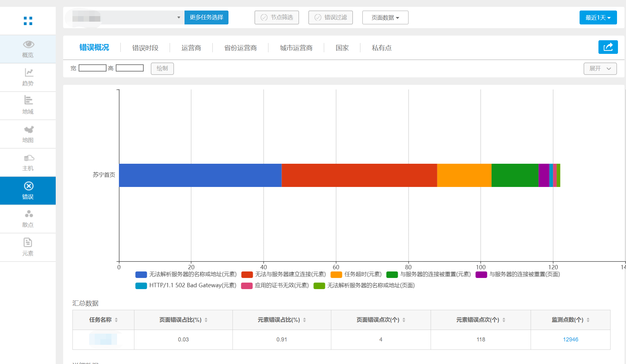
Task: Open the 页面数据 dropdown
Action: 385,18
